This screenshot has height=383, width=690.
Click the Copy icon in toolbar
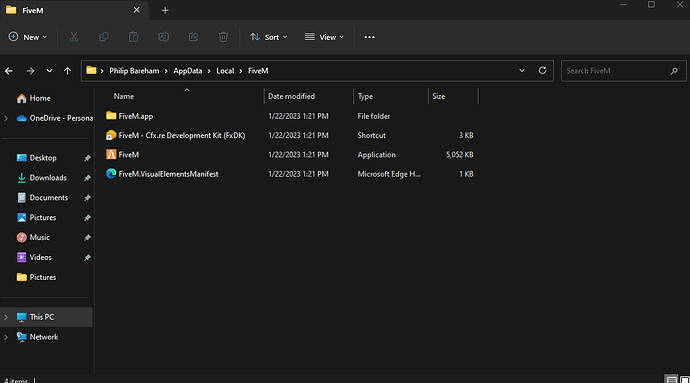click(x=104, y=37)
